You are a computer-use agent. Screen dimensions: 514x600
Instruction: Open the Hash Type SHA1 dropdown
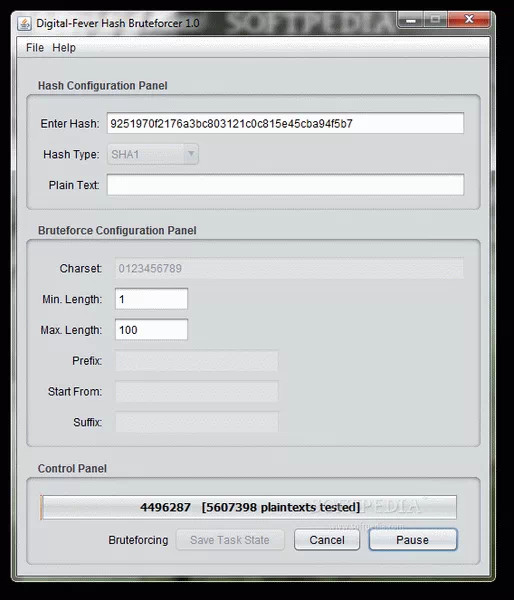point(153,154)
